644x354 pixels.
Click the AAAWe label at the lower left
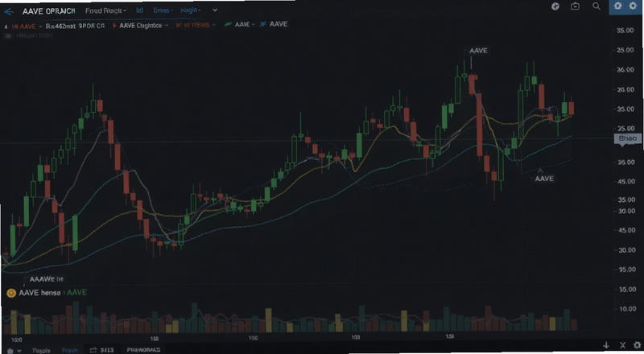click(x=47, y=279)
